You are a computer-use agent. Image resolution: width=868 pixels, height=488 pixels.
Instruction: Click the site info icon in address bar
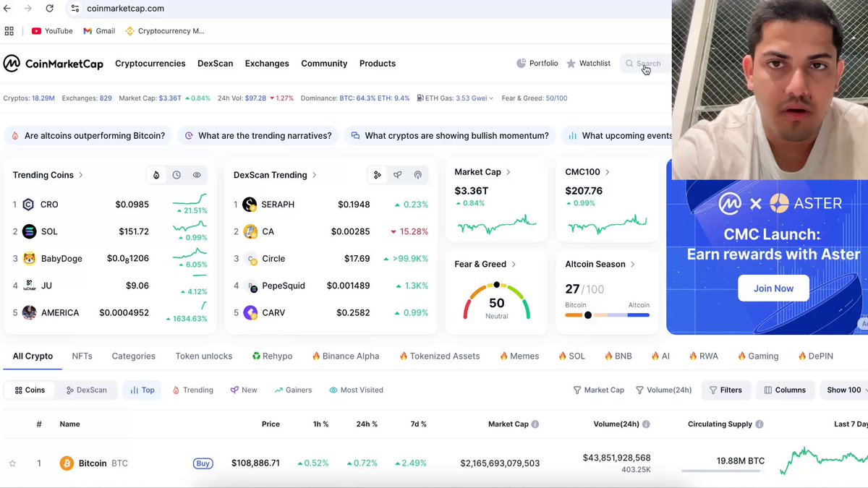point(75,9)
